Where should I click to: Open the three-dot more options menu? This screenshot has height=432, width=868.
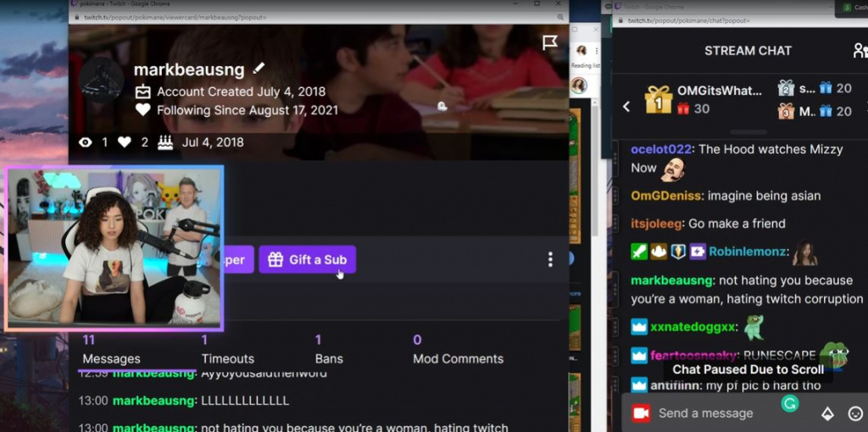(x=550, y=259)
